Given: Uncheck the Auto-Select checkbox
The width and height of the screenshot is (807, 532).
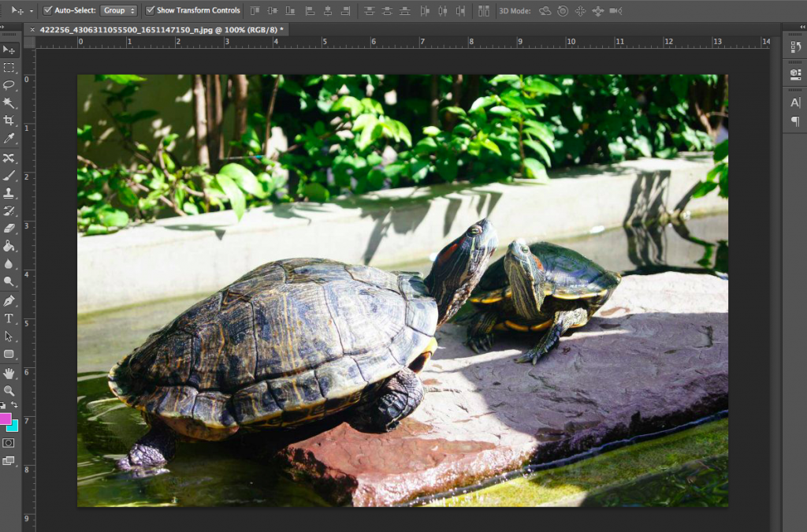Looking at the screenshot, I should (x=48, y=10).
